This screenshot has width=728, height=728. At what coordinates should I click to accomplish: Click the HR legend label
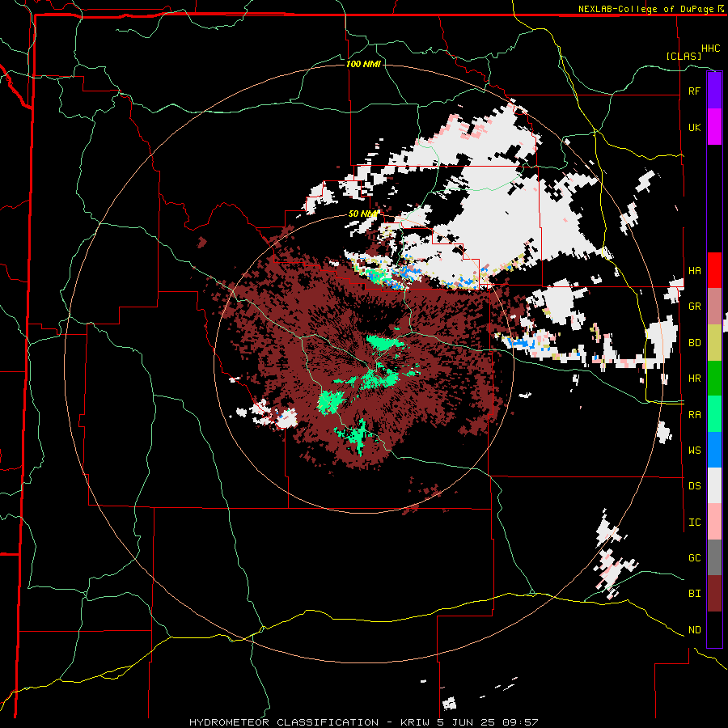pyautogui.click(x=694, y=379)
